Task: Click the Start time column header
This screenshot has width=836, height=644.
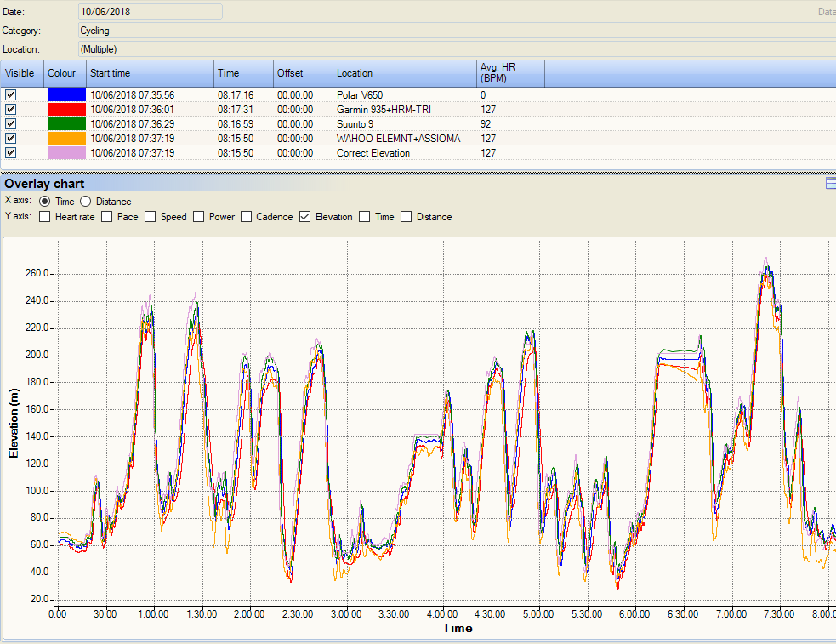Action: (x=150, y=73)
